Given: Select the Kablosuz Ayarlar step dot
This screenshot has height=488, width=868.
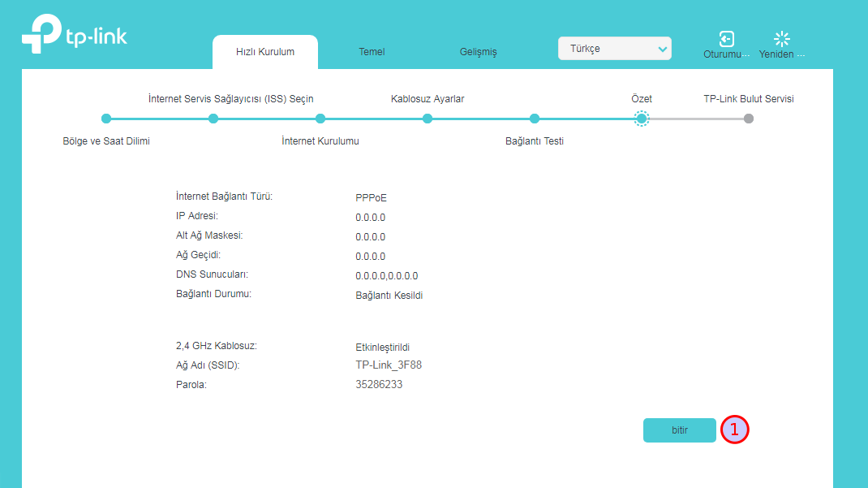Looking at the screenshot, I should (428, 119).
